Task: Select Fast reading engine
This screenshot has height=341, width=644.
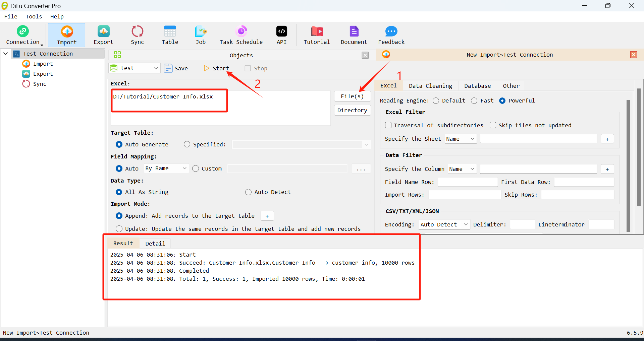Action: [474, 100]
